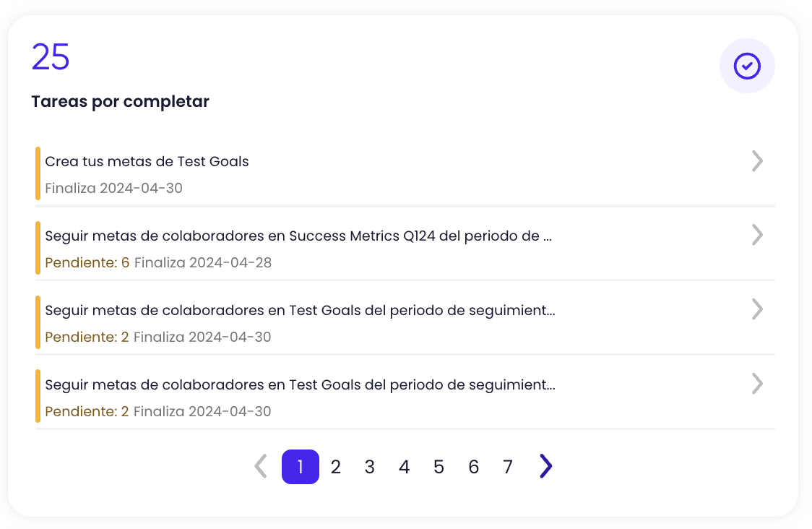Open page 5 in the pagination
Viewport: 812px width, 529px height.
tap(439, 467)
